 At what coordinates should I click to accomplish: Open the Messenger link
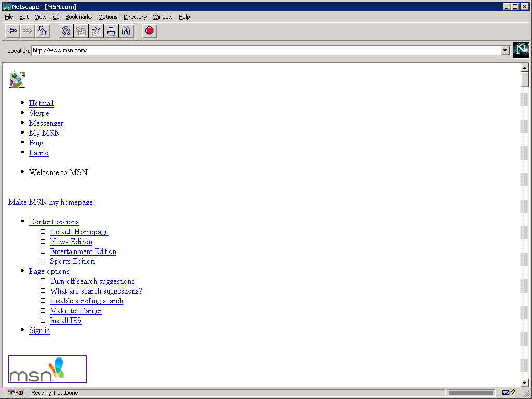pos(46,123)
